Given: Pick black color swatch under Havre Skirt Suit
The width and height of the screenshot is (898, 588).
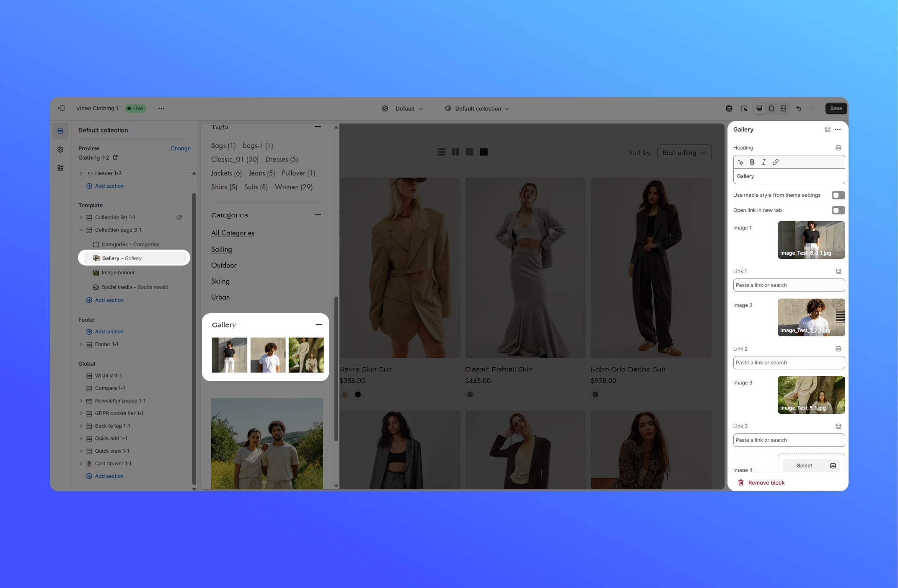Looking at the screenshot, I should point(357,394).
